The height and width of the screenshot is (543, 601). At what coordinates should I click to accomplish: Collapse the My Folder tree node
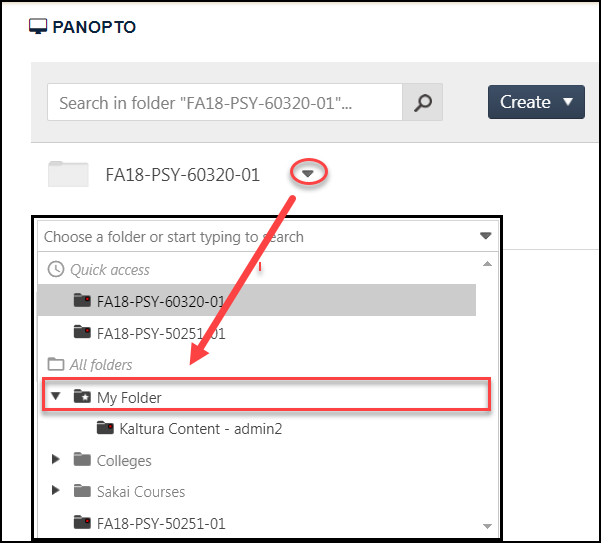coord(56,397)
